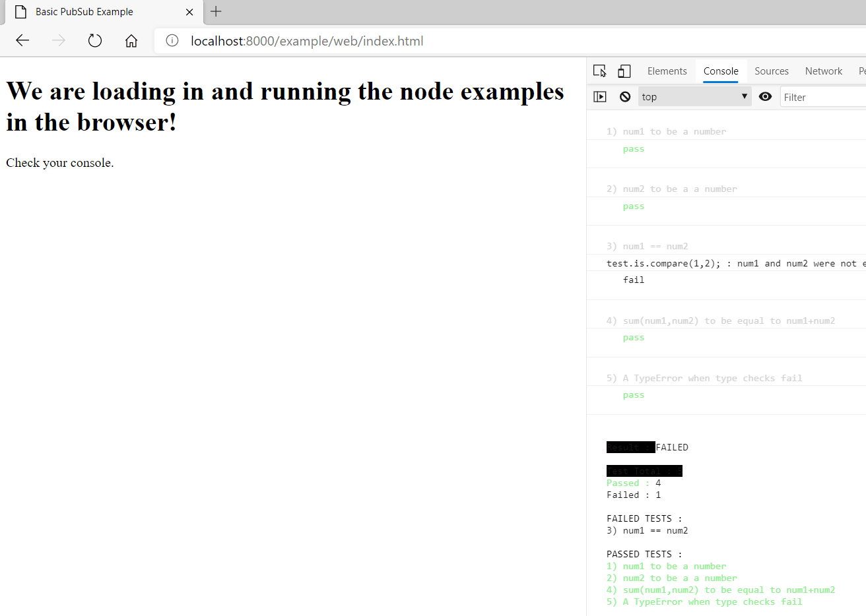Create live expression with eye icon
The width and height of the screenshot is (866, 616).
pos(766,97)
